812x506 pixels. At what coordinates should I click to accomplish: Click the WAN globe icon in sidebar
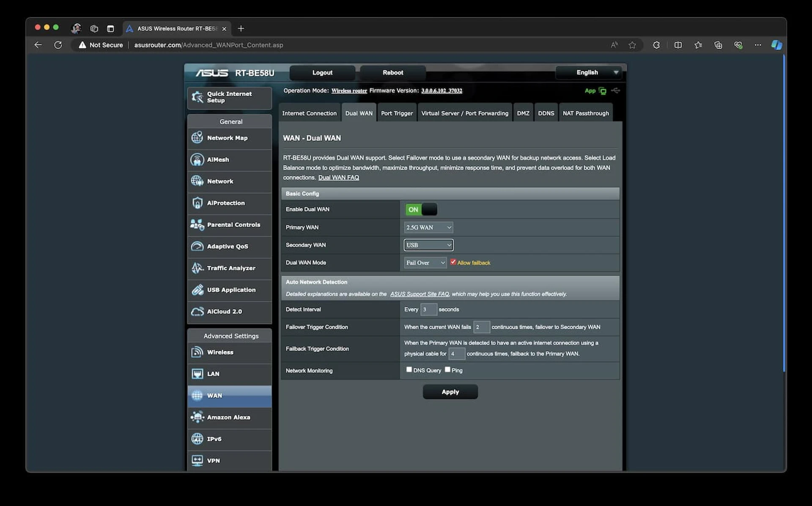tap(197, 396)
